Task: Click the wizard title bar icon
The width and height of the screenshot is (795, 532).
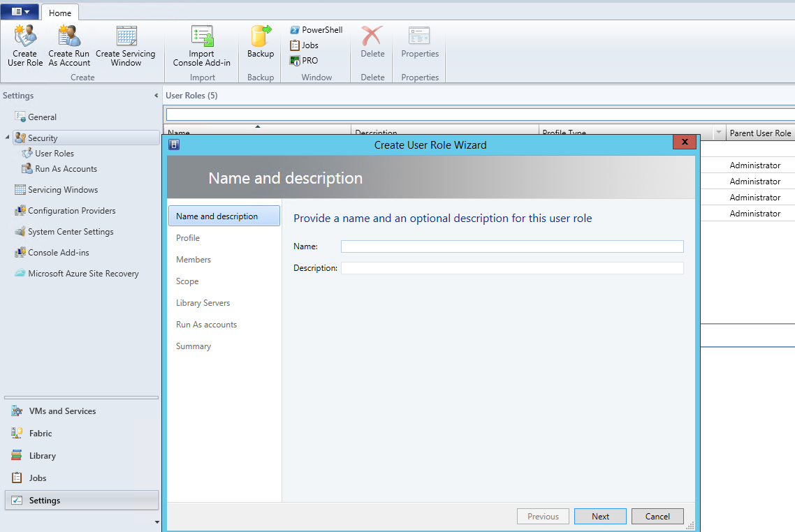Action: coord(174,145)
